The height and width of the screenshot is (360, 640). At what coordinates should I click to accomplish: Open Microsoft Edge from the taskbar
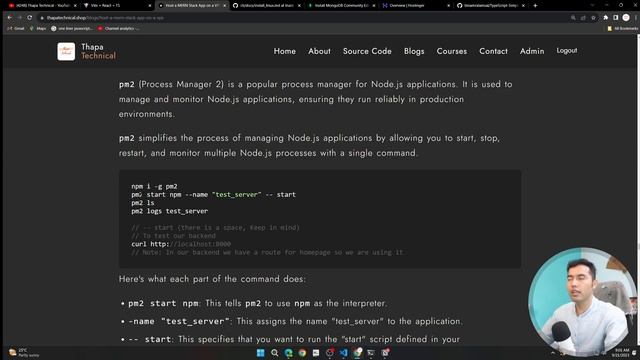point(289,353)
